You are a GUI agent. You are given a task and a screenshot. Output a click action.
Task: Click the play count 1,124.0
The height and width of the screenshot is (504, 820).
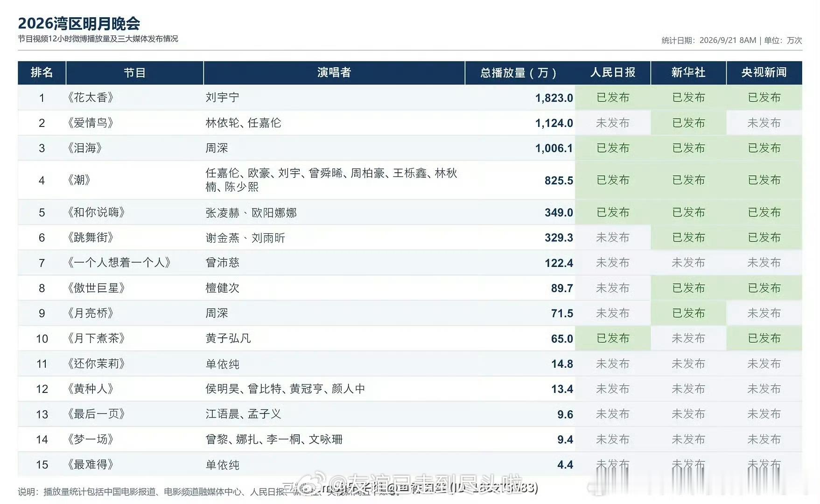coord(554,123)
